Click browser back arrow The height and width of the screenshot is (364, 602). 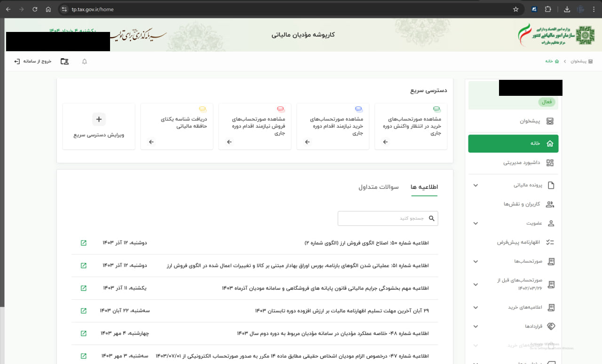point(8,9)
